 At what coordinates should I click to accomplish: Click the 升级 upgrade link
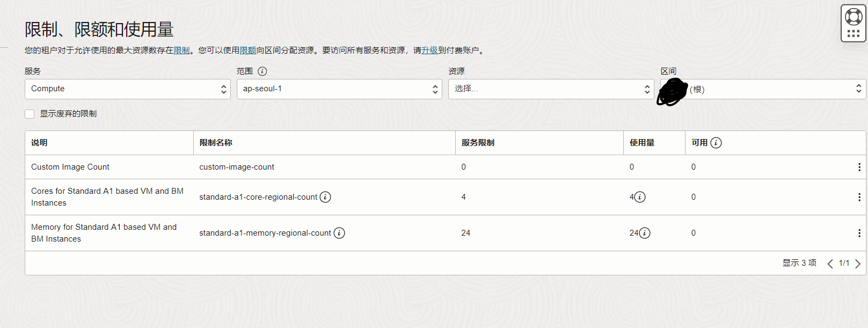[429, 50]
